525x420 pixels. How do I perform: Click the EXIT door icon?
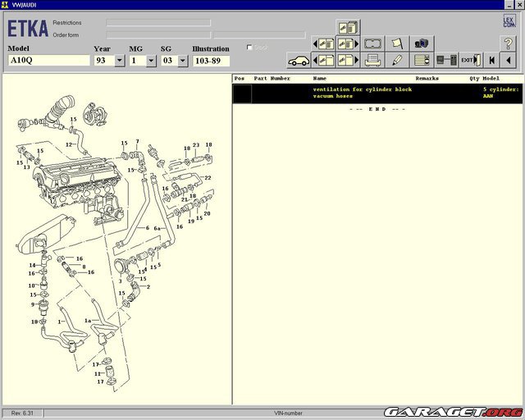(470, 60)
